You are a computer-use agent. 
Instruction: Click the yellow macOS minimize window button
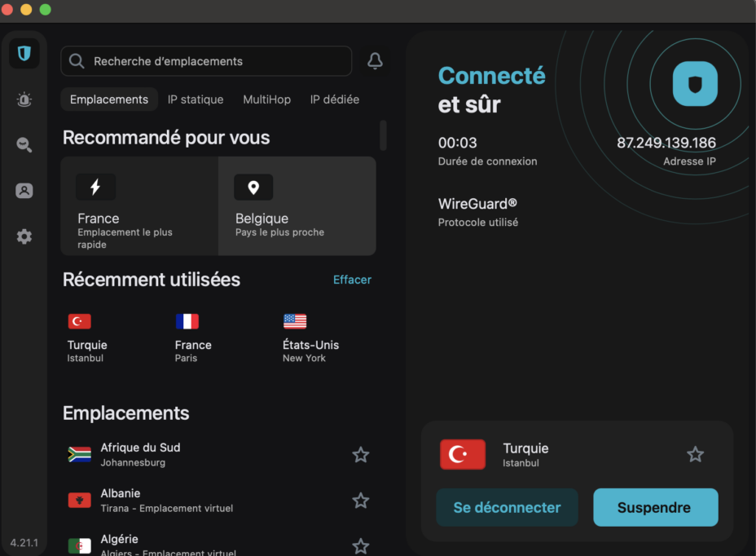pos(26,10)
